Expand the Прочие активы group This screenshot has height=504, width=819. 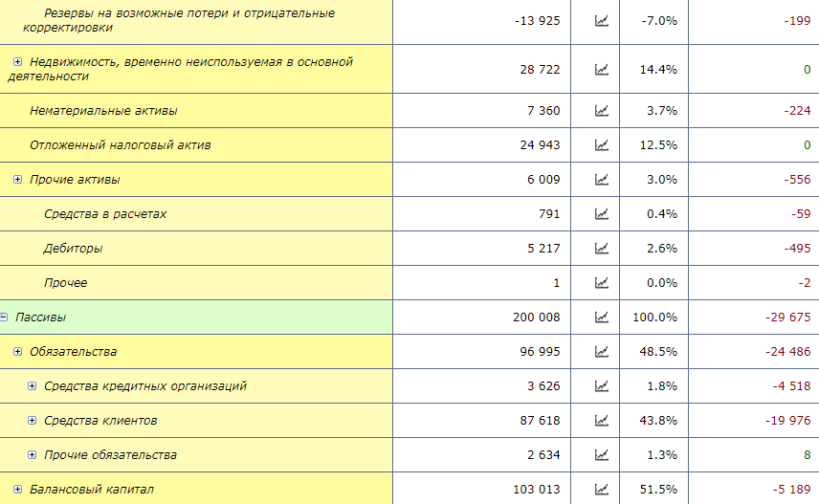click(x=18, y=179)
